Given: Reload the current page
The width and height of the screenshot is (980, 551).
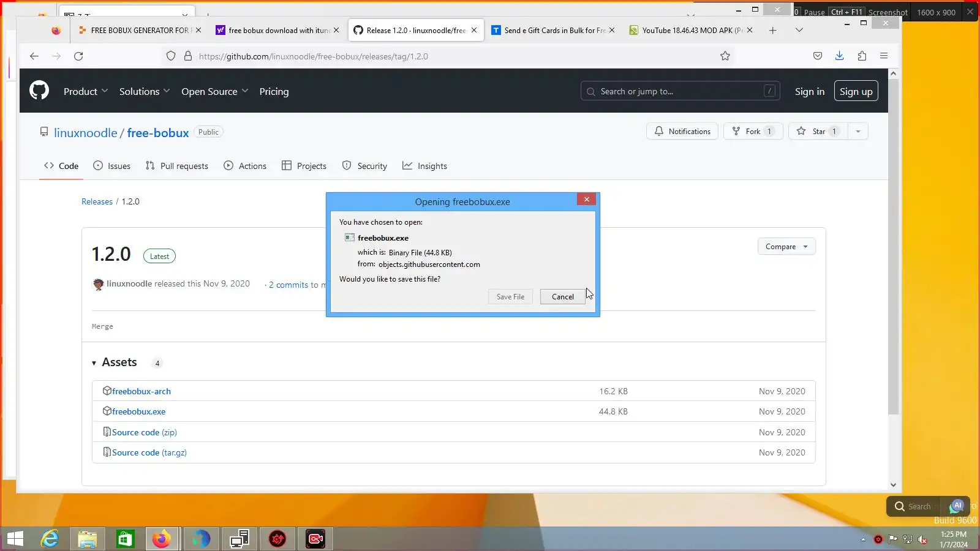Looking at the screenshot, I should tap(78, 56).
